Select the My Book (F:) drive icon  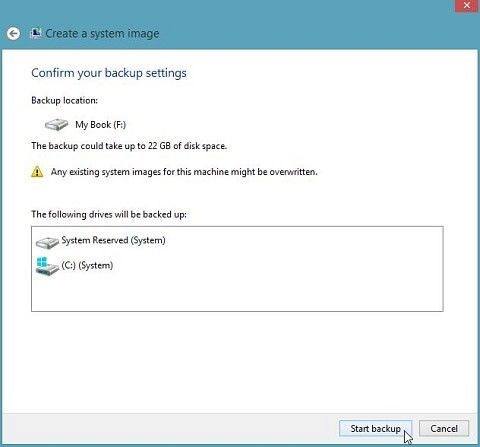(56, 125)
